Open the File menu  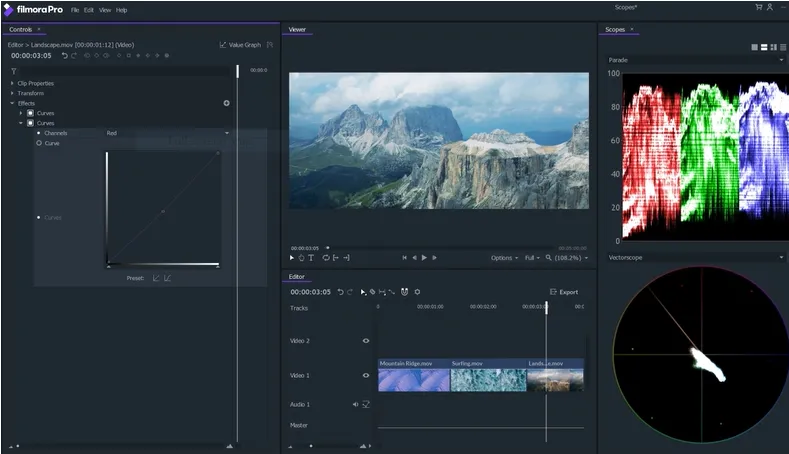click(75, 10)
